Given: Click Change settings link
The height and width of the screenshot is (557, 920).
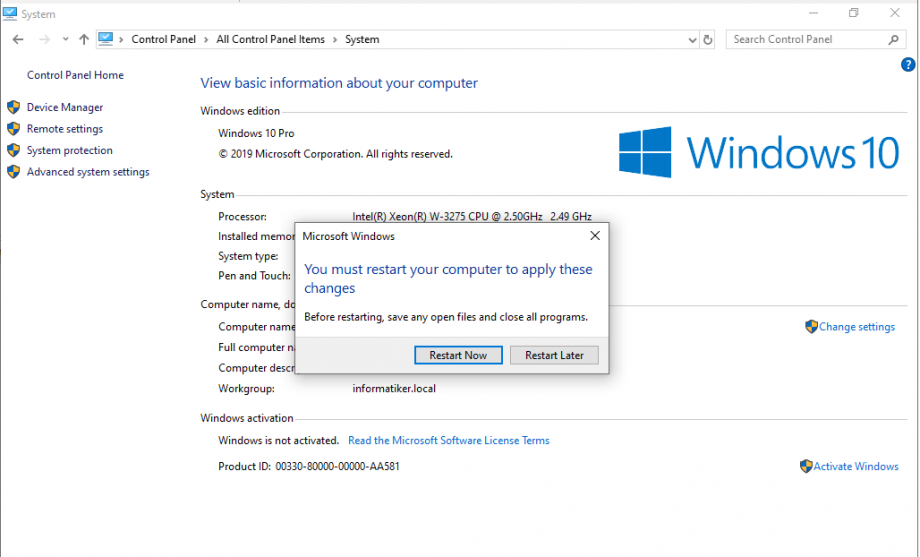Looking at the screenshot, I should coord(857,327).
